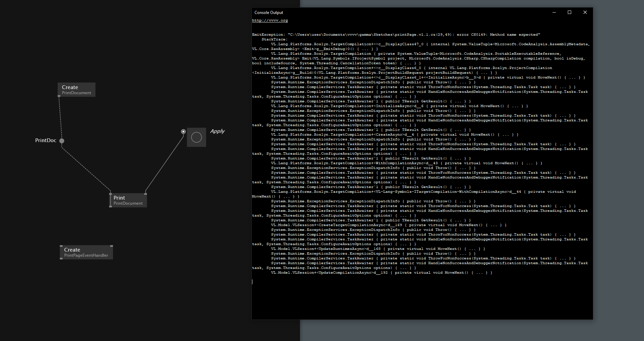Click the EmitException error line
The width and height of the screenshot is (644, 341).
click(x=396, y=35)
